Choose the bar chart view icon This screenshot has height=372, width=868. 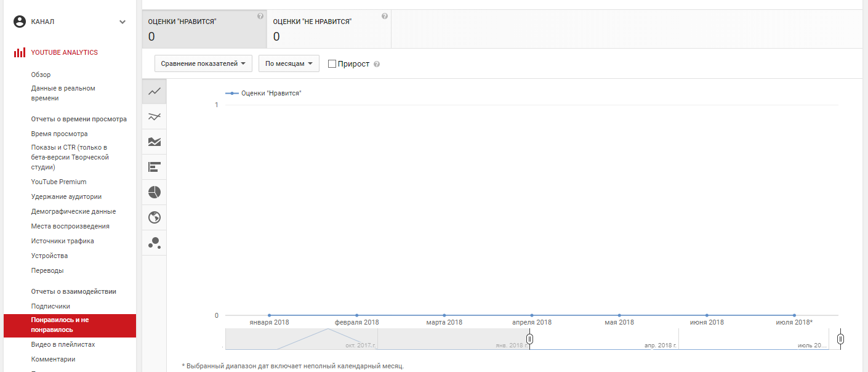point(154,167)
